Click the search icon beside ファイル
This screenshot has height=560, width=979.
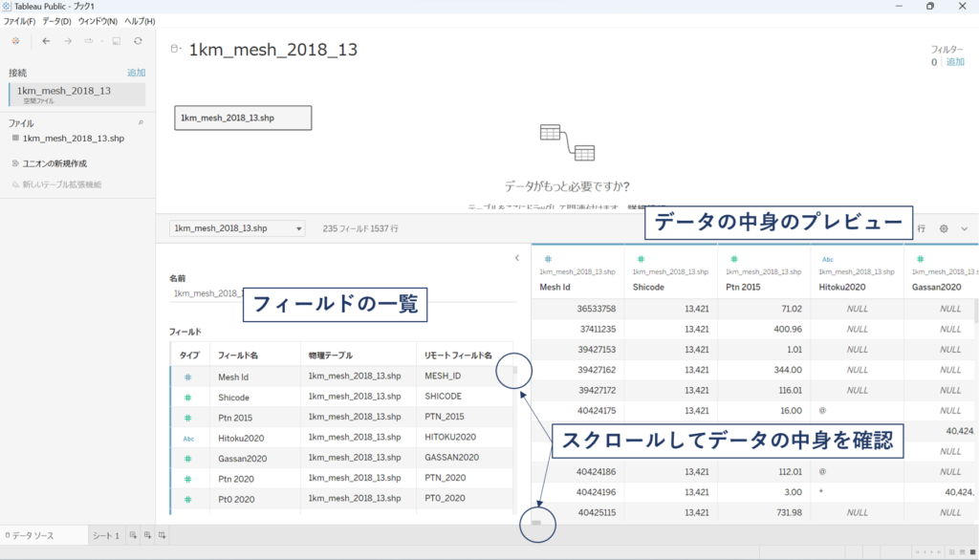pos(141,123)
